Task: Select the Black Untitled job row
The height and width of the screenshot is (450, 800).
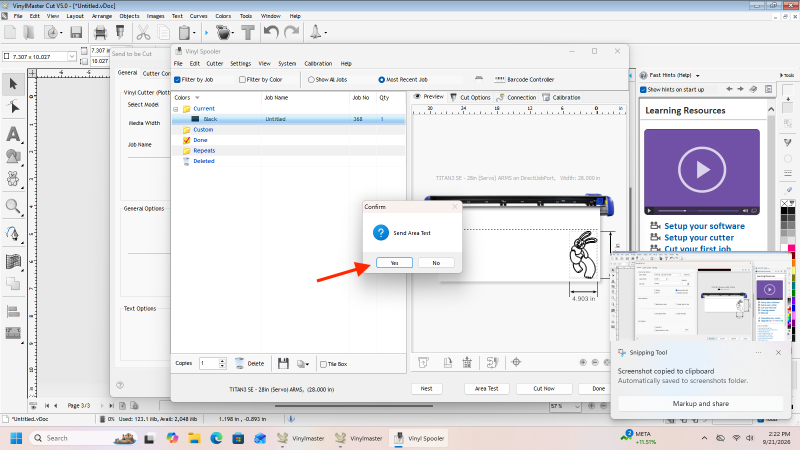Action: pos(289,119)
